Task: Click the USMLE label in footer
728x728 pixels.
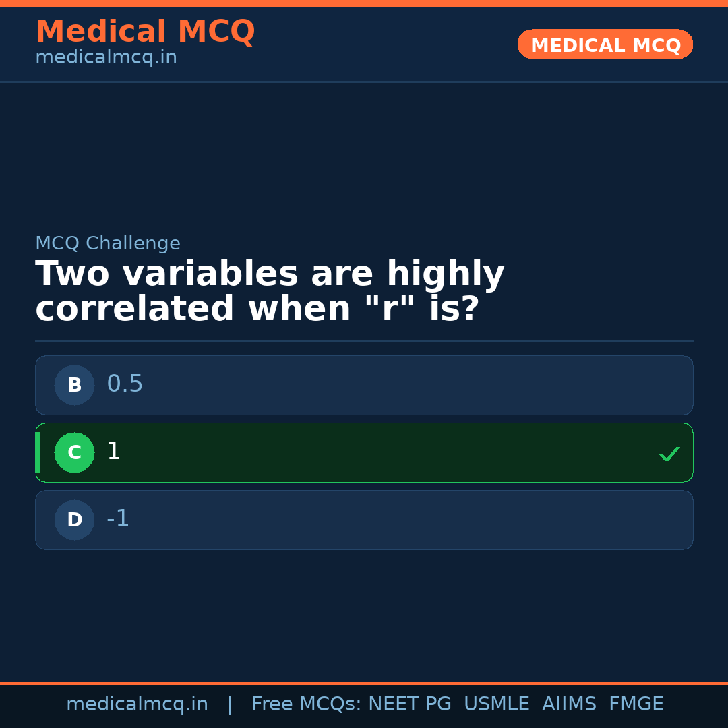Action: click(x=496, y=704)
